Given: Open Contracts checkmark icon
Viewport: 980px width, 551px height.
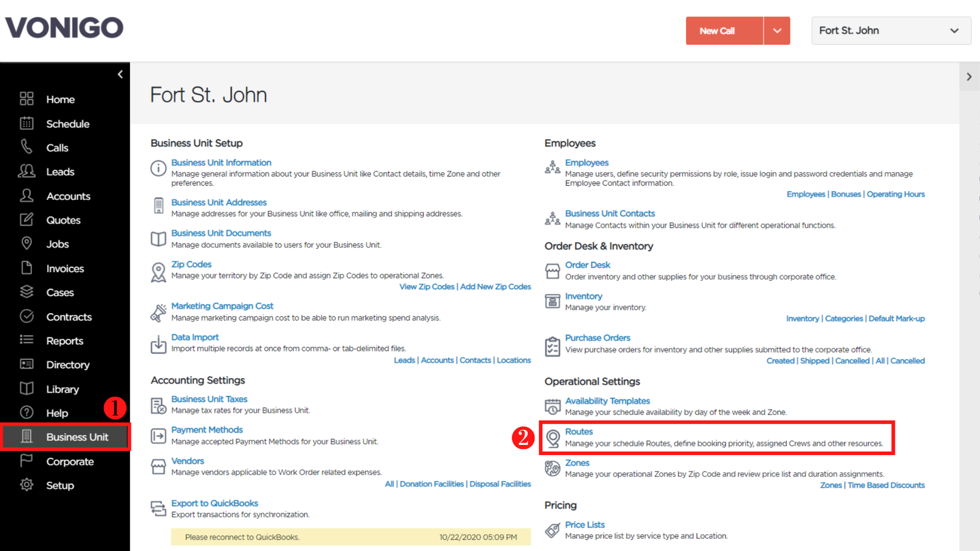Looking at the screenshot, I should [27, 316].
